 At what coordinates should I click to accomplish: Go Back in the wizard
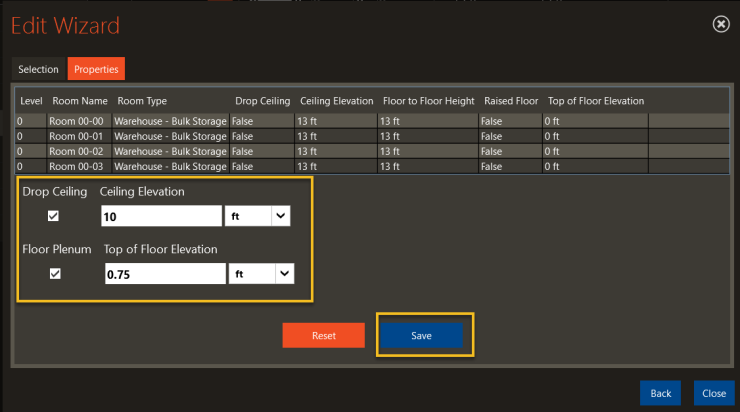[660, 393]
